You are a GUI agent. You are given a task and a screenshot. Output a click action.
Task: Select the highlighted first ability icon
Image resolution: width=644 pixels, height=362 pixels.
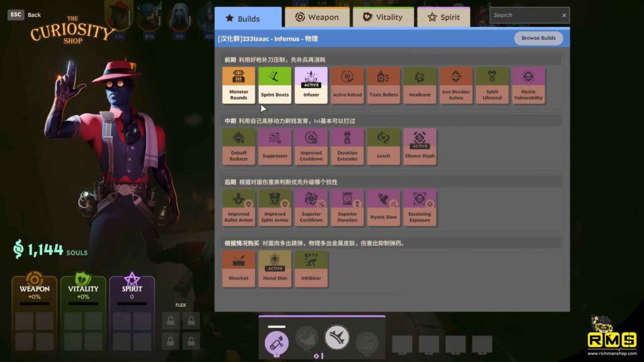(277, 342)
